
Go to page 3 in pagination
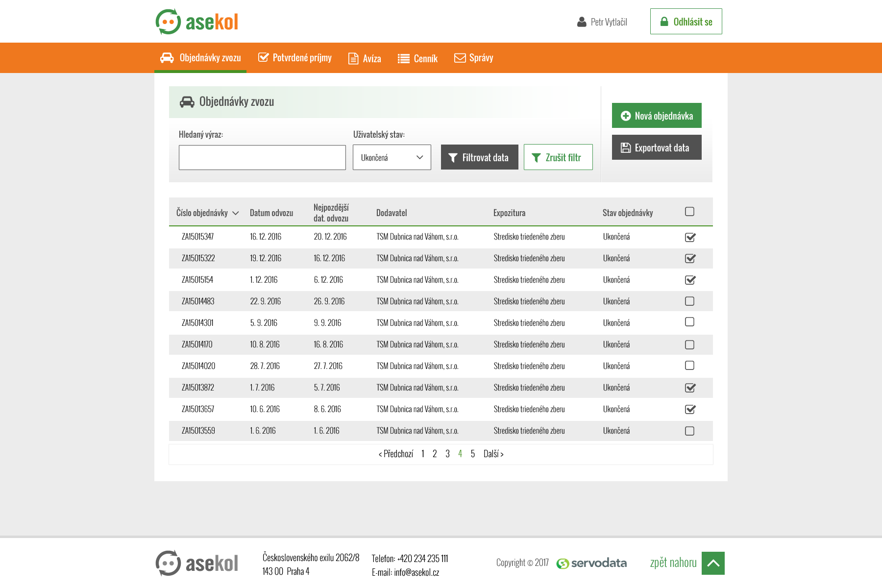click(447, 454)
